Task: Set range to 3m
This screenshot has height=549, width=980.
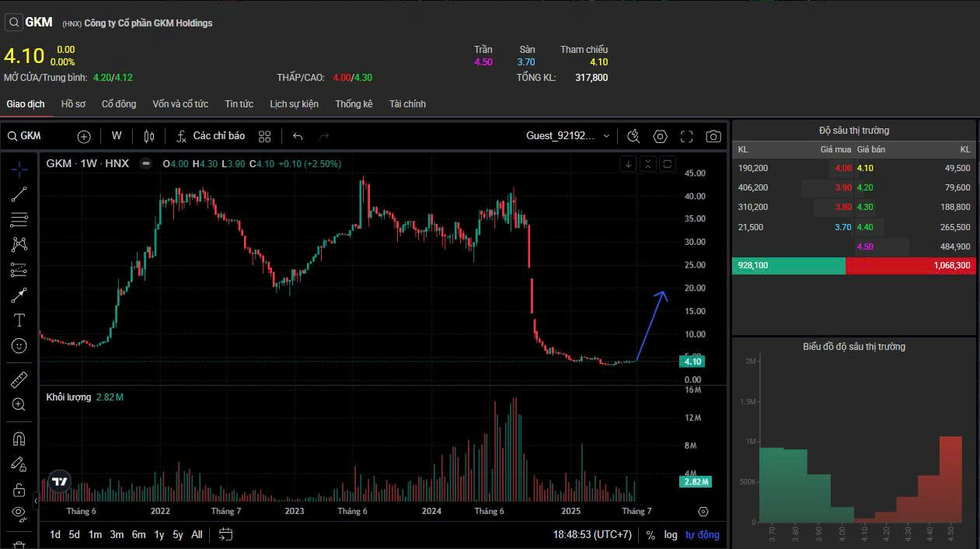Action: (117, 534)
